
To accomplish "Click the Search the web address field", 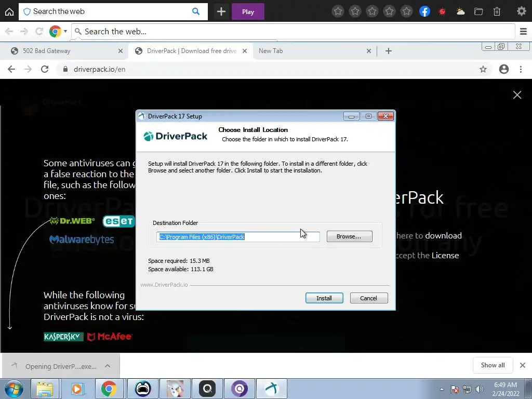I will tap(293, 32).
